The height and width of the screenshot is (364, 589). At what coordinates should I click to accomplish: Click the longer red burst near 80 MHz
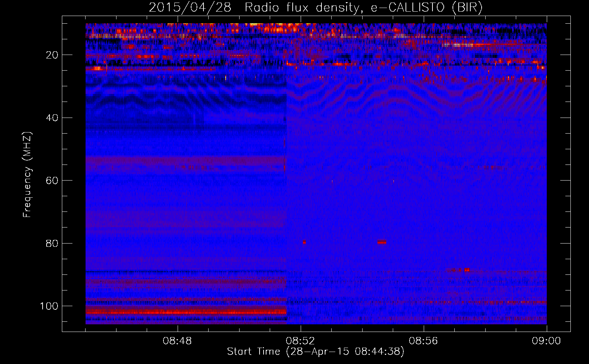(382, 242)
